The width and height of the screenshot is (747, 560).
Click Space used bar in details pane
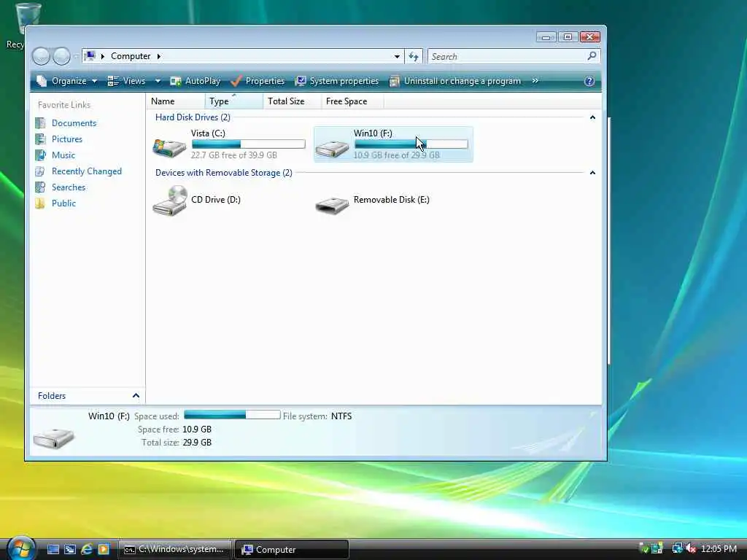(x=232, y=415)
